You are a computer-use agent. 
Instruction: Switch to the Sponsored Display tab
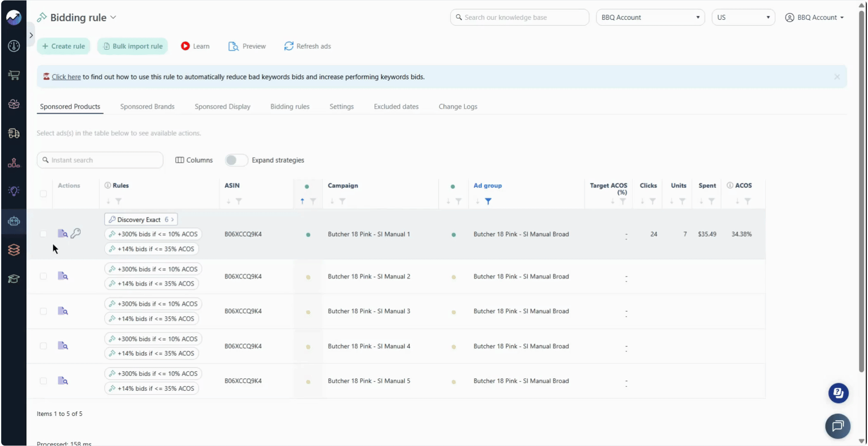(222, 107)
